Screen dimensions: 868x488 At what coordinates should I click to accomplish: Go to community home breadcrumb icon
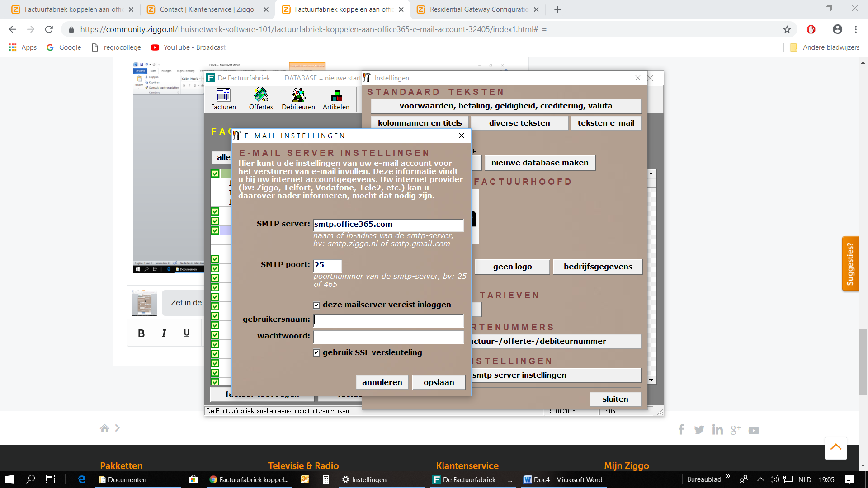point(104,428)
